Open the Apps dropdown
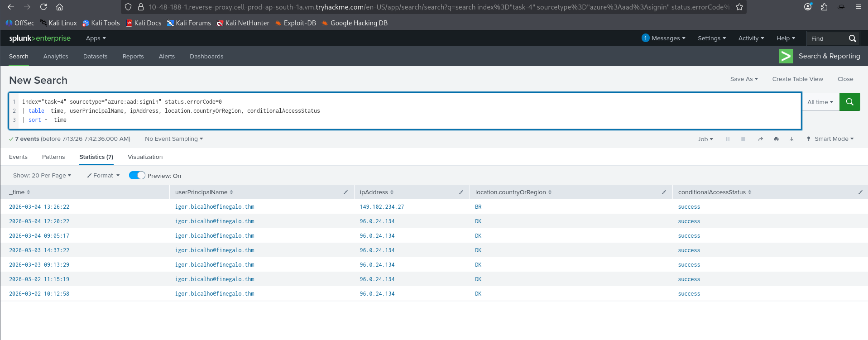 tap(96, 38)
